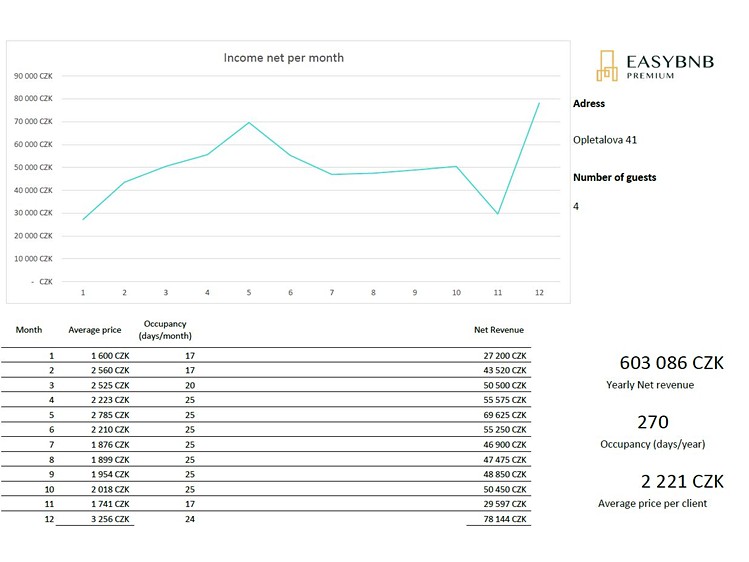Viewport: 749px width, 562px height.
Task: Click the '- CZK' zero axis label
Action: pyautogui.click(x=42, y=282)
